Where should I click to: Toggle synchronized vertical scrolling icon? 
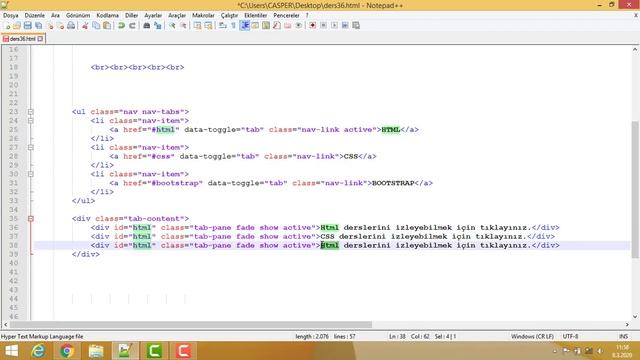[197, 25]
